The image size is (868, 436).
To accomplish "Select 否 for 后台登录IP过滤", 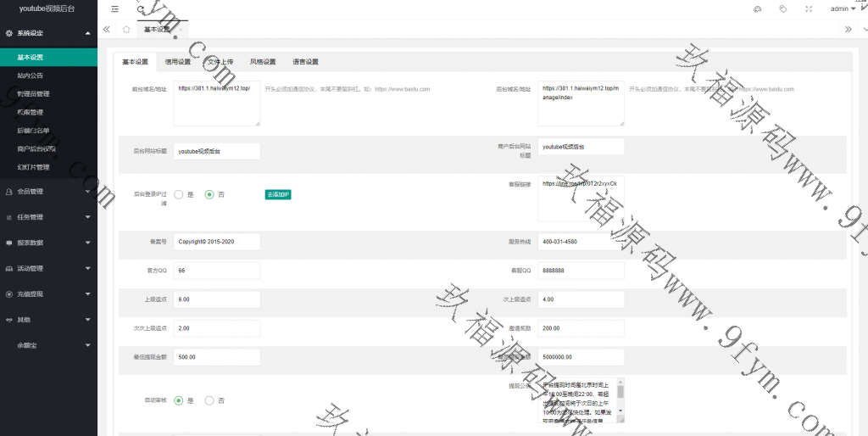I will (209, 194).
